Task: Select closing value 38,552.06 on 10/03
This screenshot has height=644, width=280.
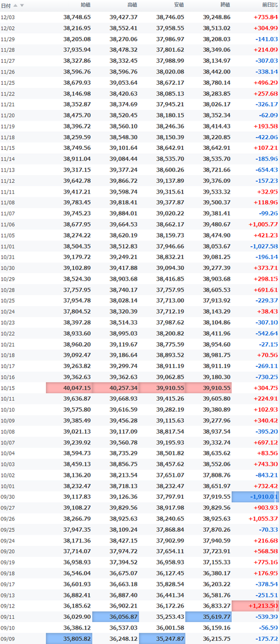Action: (x=217, y=463)
